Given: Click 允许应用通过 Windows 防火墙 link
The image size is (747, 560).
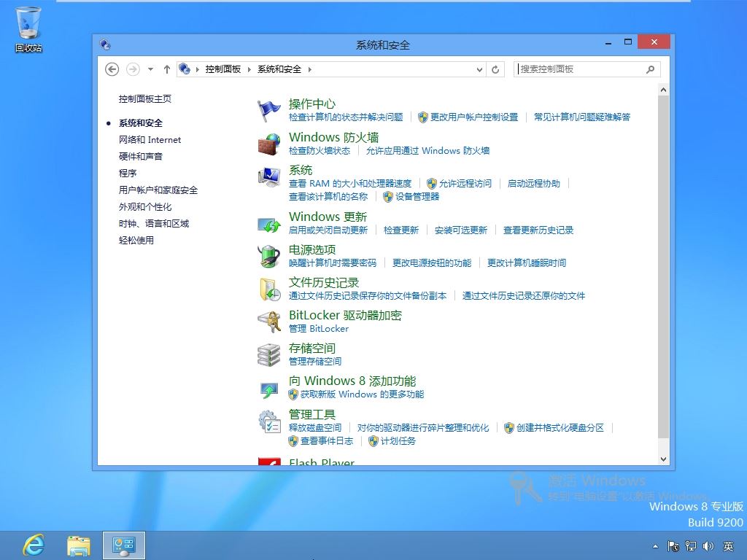Looking at the screenshot, I should click(427, 151).
